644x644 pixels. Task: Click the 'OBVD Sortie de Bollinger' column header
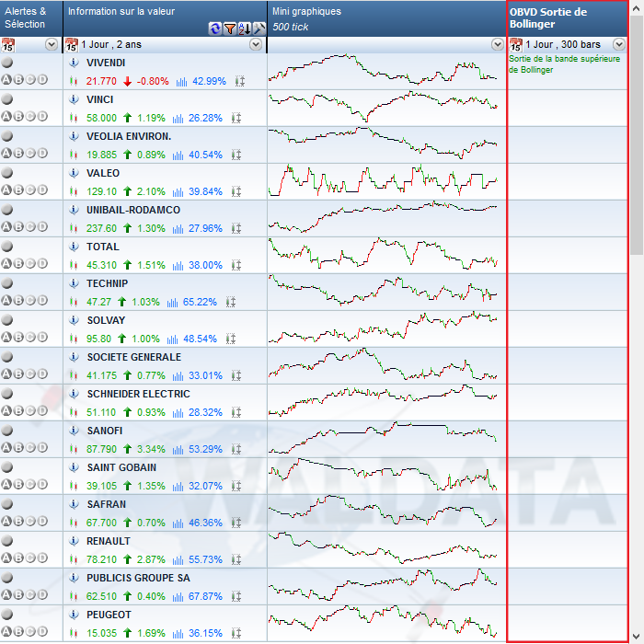(568, 18)
